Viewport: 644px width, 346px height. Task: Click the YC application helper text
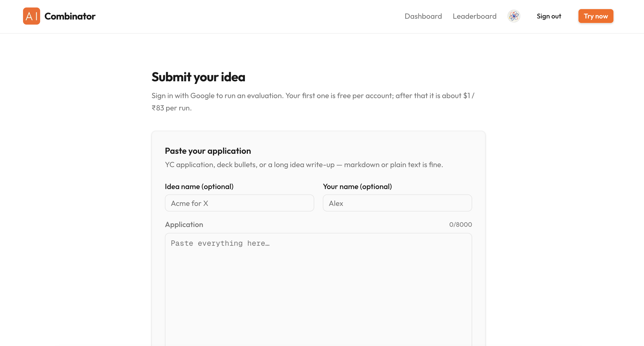(x=304, y=164)
